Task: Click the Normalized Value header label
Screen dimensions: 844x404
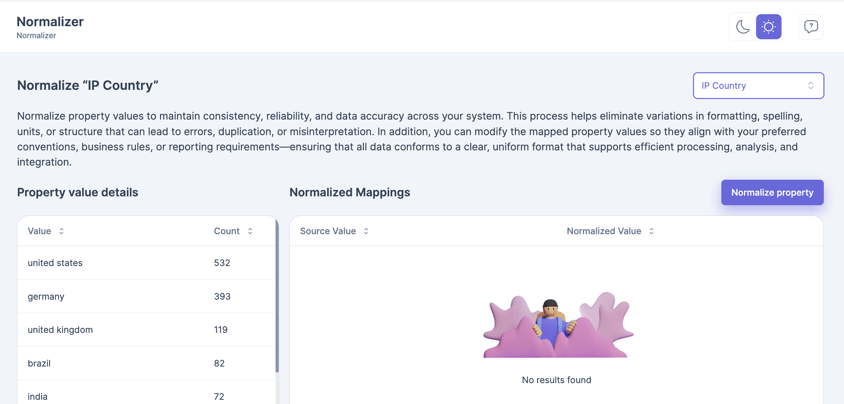Action: tap(603, 231)
